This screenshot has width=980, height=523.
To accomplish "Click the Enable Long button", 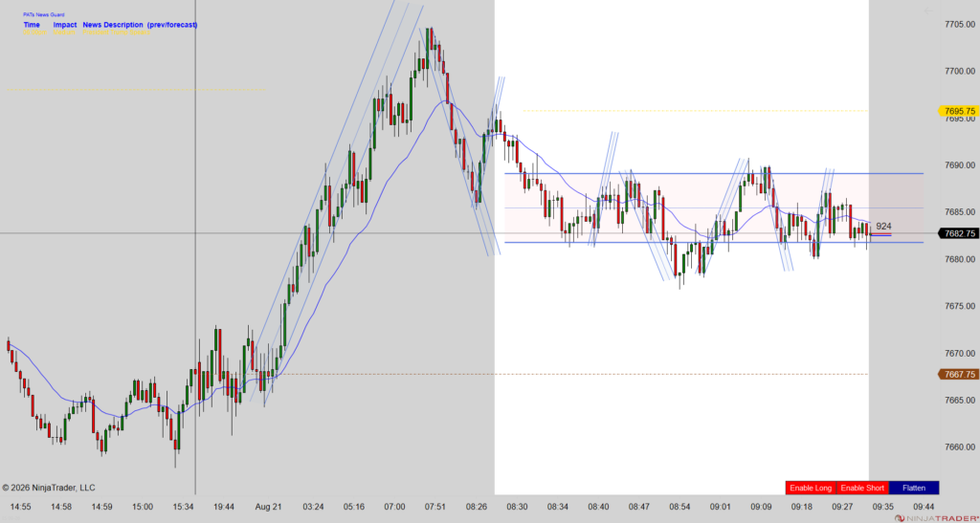I will [811, 488].
